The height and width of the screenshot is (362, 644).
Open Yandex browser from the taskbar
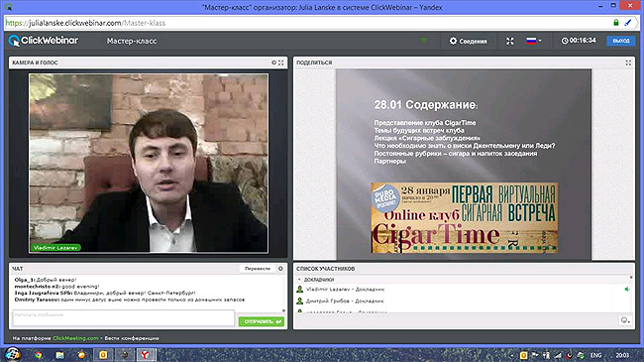point(146,355)
